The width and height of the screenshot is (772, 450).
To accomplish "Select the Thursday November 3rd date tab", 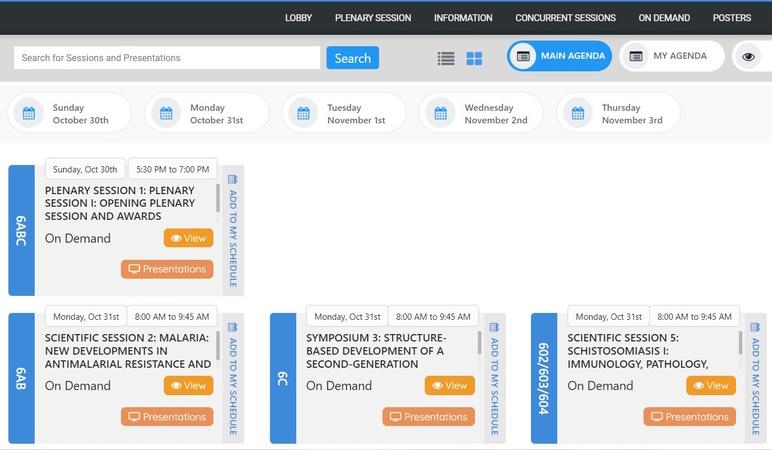I will point(618,113).
